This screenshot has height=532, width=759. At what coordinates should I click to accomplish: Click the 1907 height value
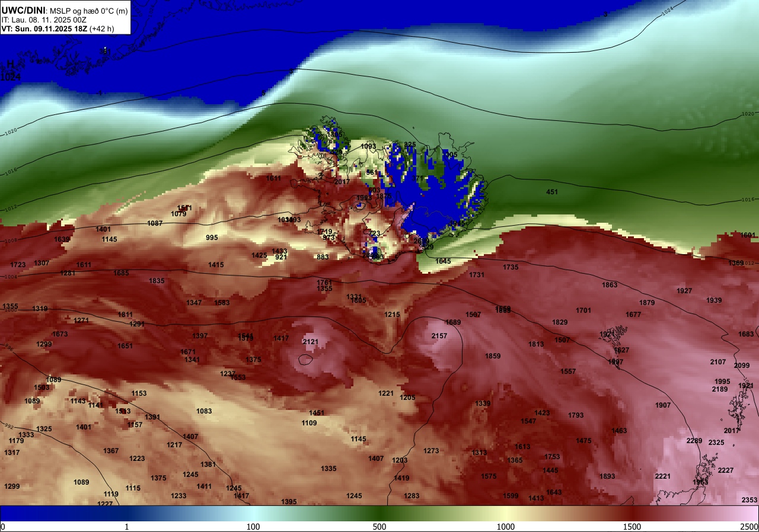click(x=663, y=405)
